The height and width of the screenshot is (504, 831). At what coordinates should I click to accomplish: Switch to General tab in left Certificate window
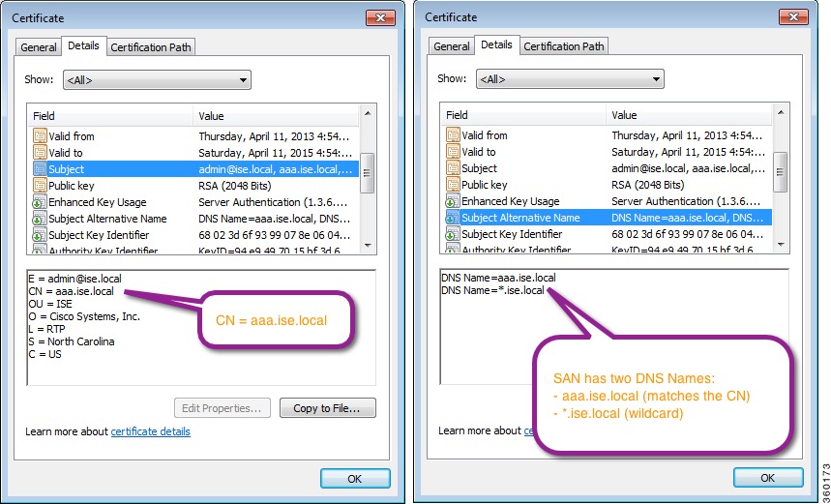pos(38,47)
